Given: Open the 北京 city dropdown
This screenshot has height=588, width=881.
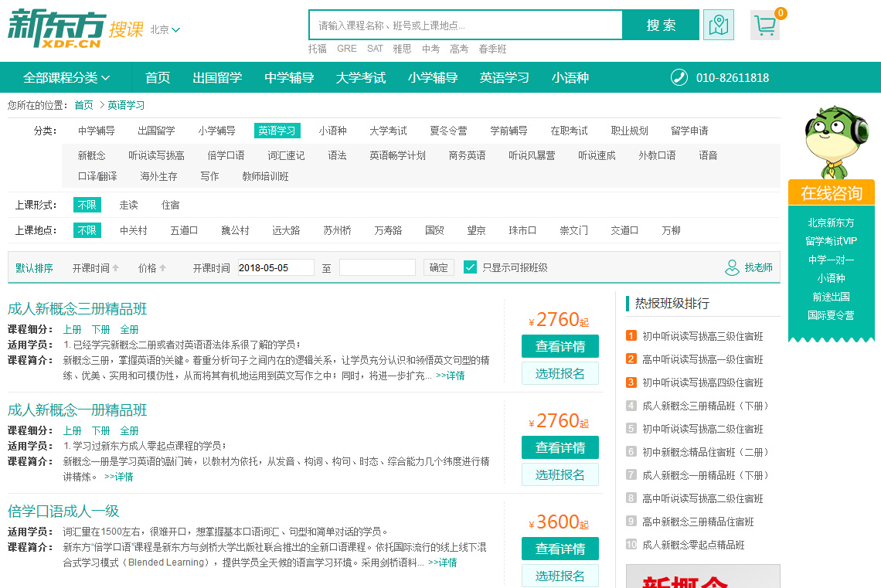Looking at the screenshot, I should 165,30.
